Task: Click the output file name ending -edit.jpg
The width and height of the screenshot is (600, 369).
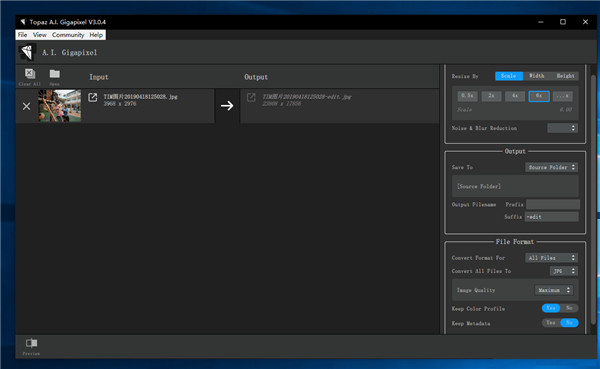Action: (x=307, y=97)
